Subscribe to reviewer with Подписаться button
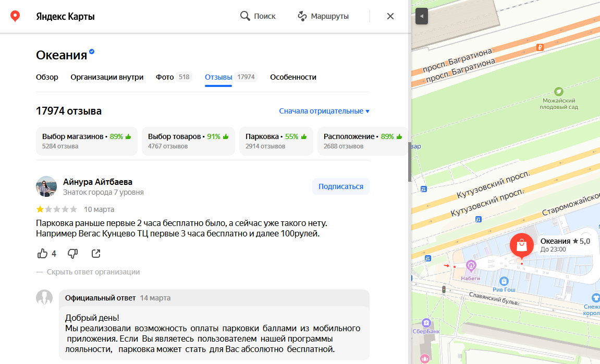This screenshot has width=600, height=364. (x=341, y=186)
